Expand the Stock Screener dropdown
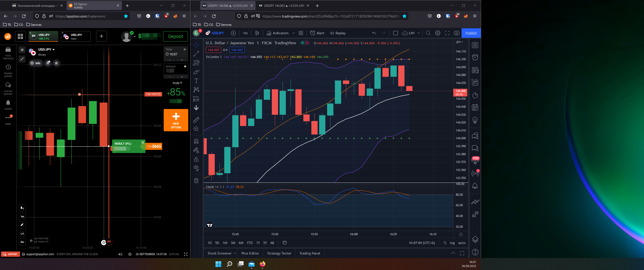Screen dimensions: 644x270 pyautogui.click(x=235, y=253)
